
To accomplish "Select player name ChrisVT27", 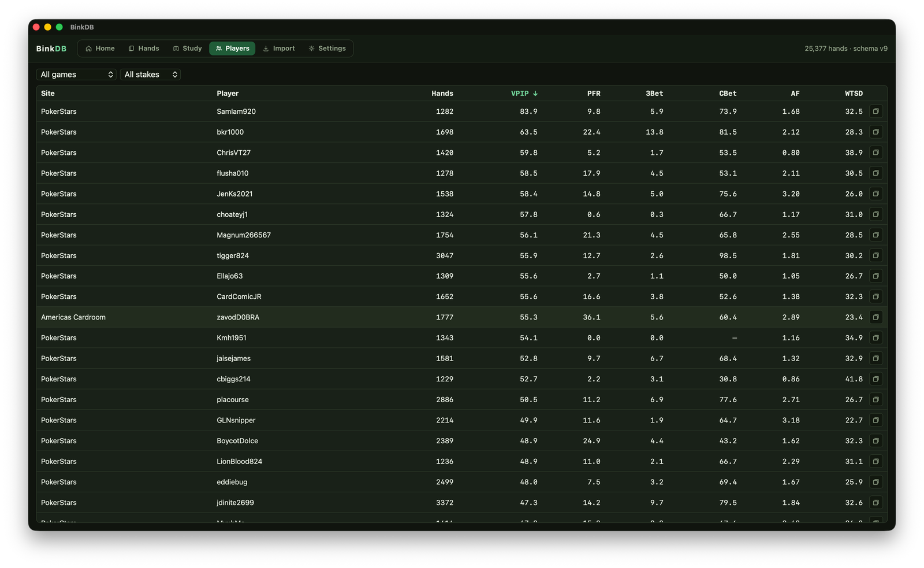I will pyautogui.click(x=234, y=153).
